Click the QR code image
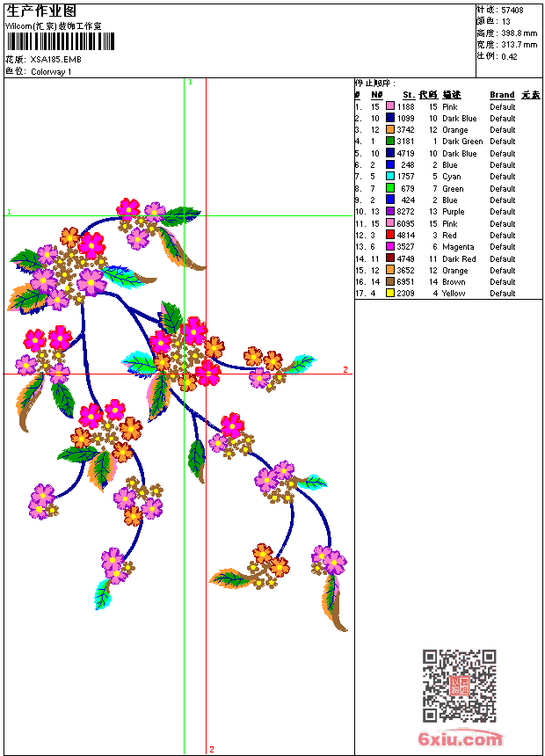 [x=459, y=685]
